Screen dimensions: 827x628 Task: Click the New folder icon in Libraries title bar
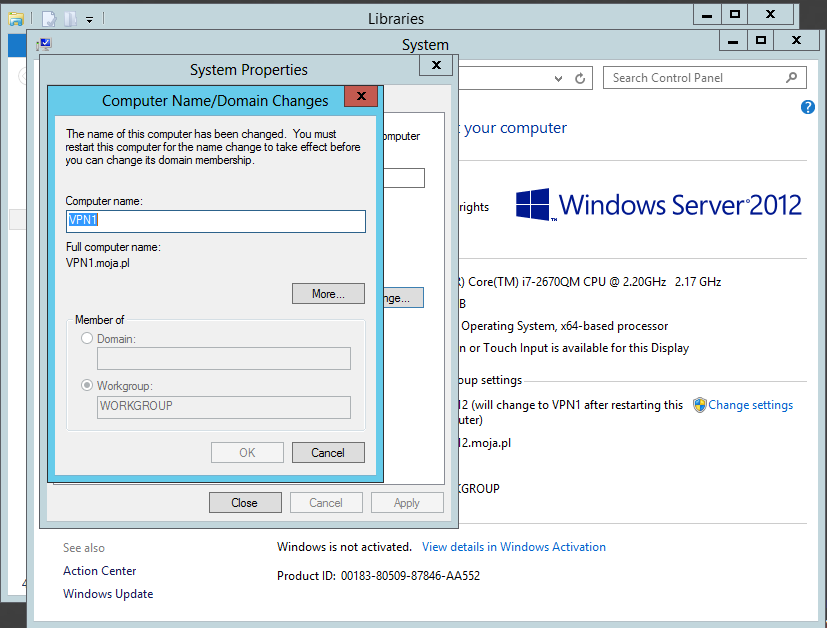tap(70, 19)
